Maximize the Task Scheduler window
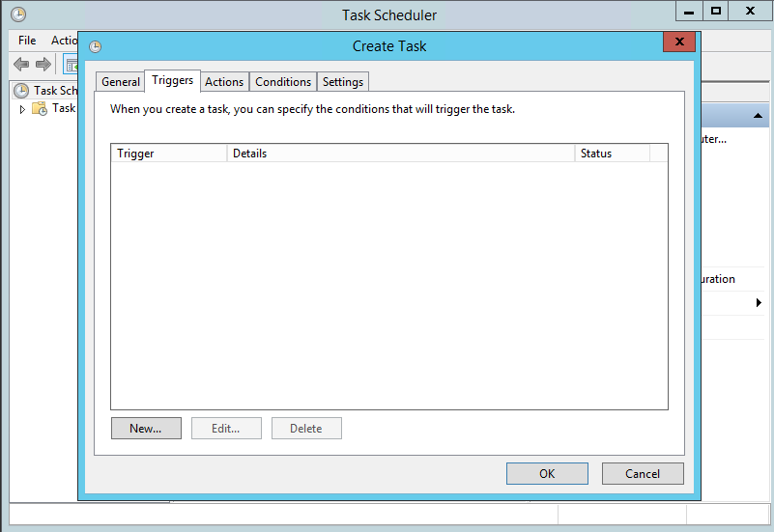Screen dimensions: 774x532 pyautogui.click(x=716, y=11)
